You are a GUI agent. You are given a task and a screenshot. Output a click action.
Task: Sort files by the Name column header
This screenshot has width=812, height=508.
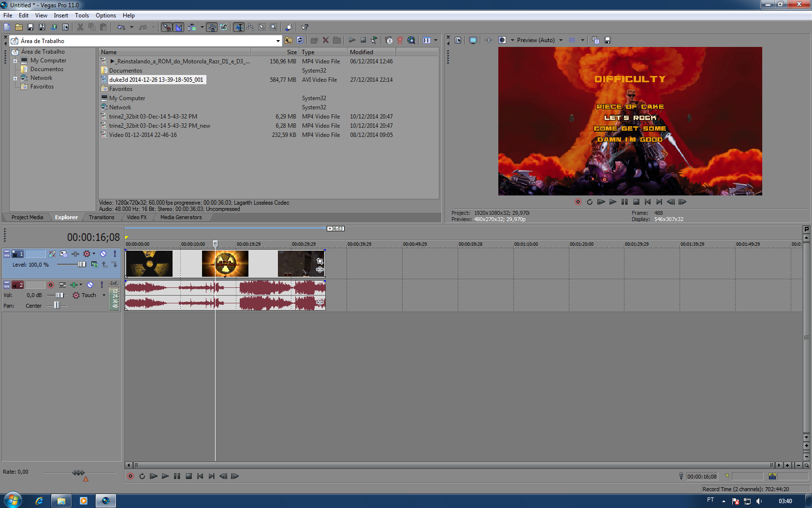tap(174, 52)
